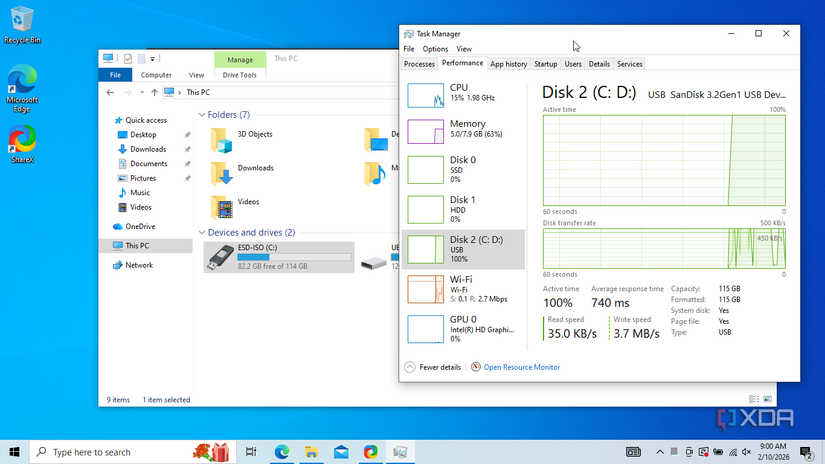This screenshot has width=825, height=464.
Task: Select Disk 2 (C: D:) USB entry
Action: tap(463, 249)
